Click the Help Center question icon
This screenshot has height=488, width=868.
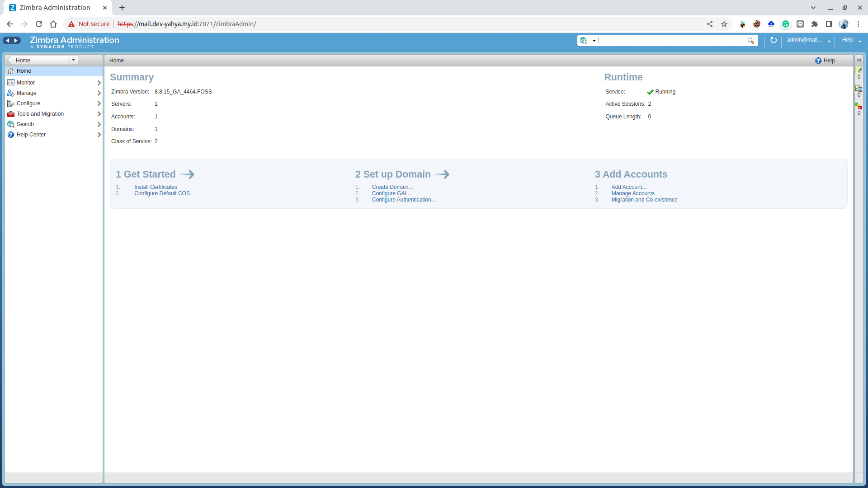click(x=11, y=135)
